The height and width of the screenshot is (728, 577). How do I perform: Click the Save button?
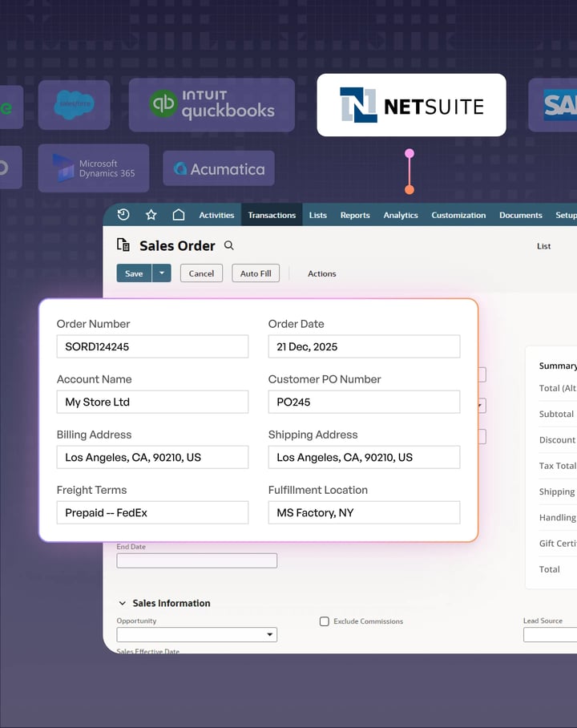click(134, 273)
